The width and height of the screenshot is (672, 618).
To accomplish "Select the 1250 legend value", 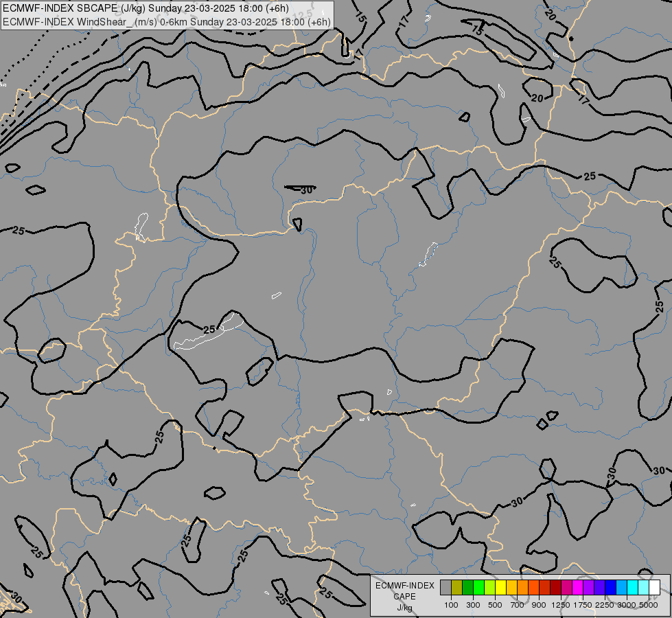I will (x=561, y=605).
